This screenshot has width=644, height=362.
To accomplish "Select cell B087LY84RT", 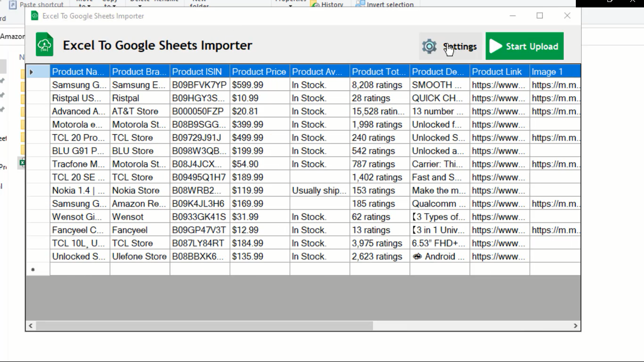I will click(200, 243).
